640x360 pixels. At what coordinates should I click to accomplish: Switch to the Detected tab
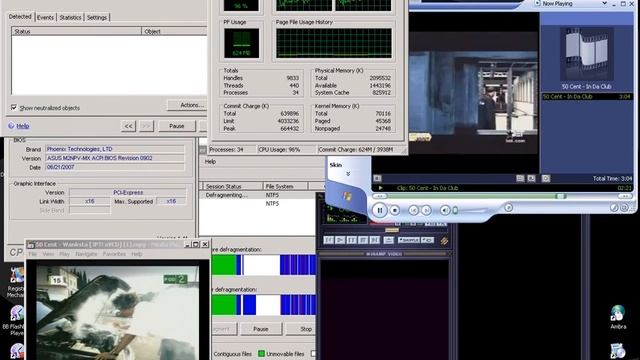(x=20, y=17)
